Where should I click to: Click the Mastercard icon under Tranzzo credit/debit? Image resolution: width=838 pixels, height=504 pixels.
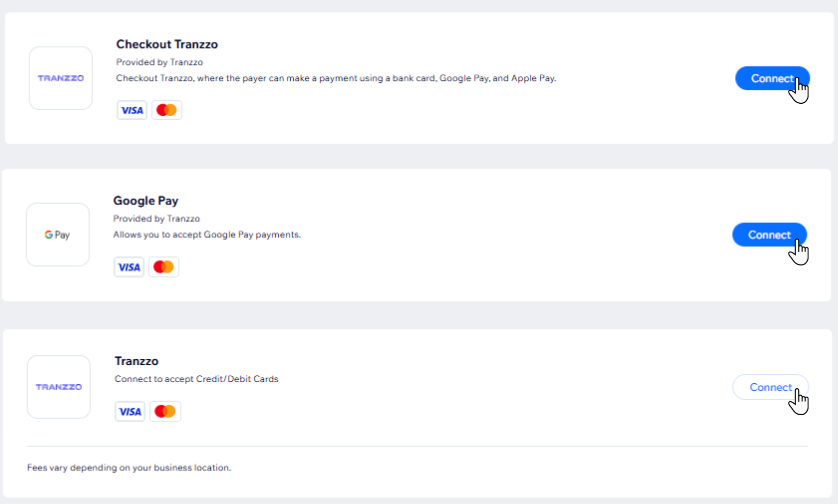click(165, 412)
